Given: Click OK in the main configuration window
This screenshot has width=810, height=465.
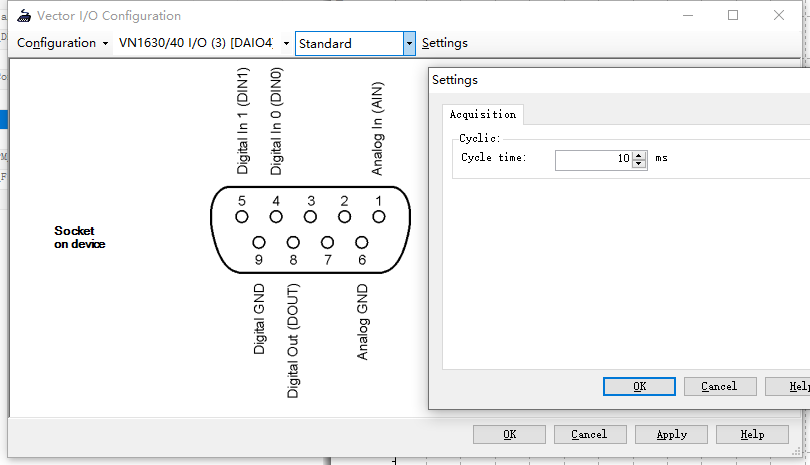Looking at the screenshot, I should tap(509, 435).
